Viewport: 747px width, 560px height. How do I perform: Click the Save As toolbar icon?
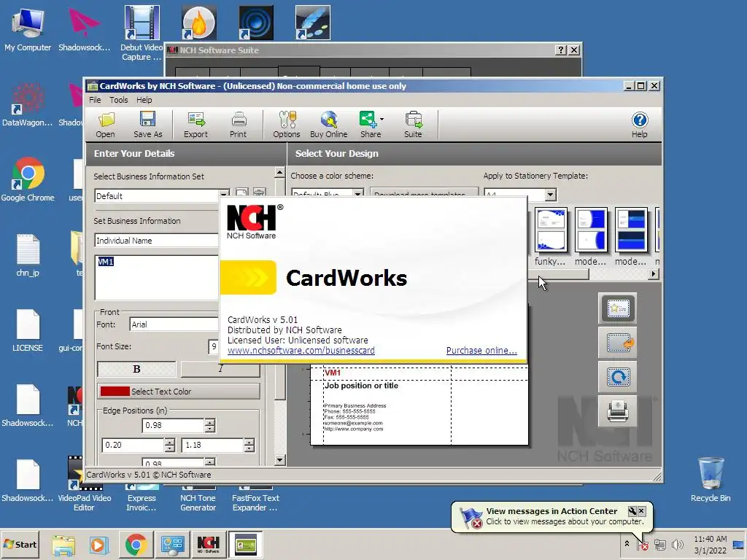(x=147, y=125)
